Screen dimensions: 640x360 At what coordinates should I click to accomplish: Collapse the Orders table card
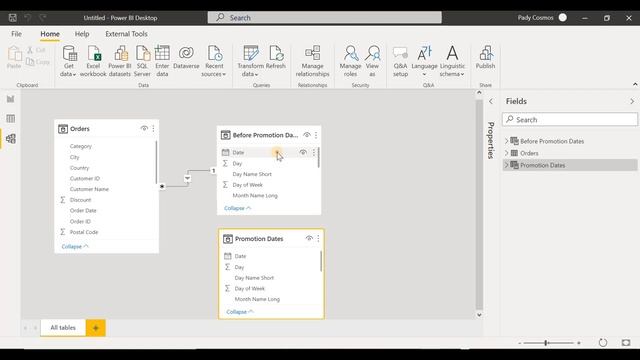click(x=75, y=247)
